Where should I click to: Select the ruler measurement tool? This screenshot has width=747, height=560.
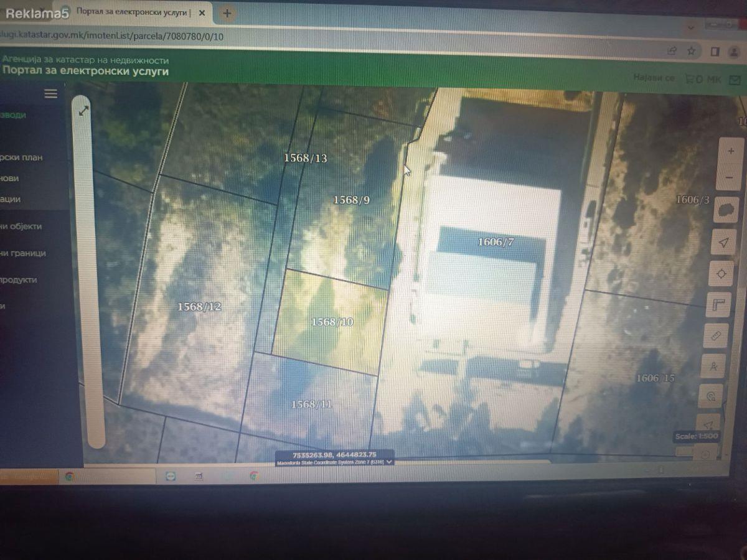[x=716, y=336]
